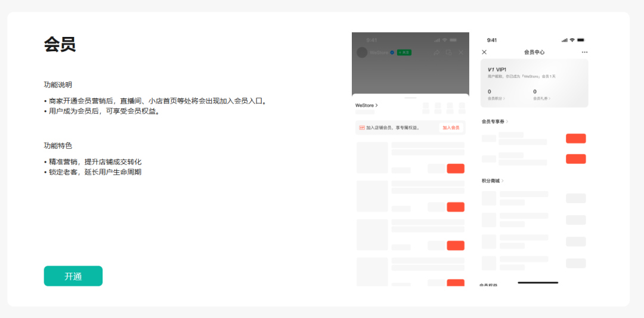Viewport: 644px width, 318px height.
Task: Click the red VIP icon in join banner
Action: point(362,127)
